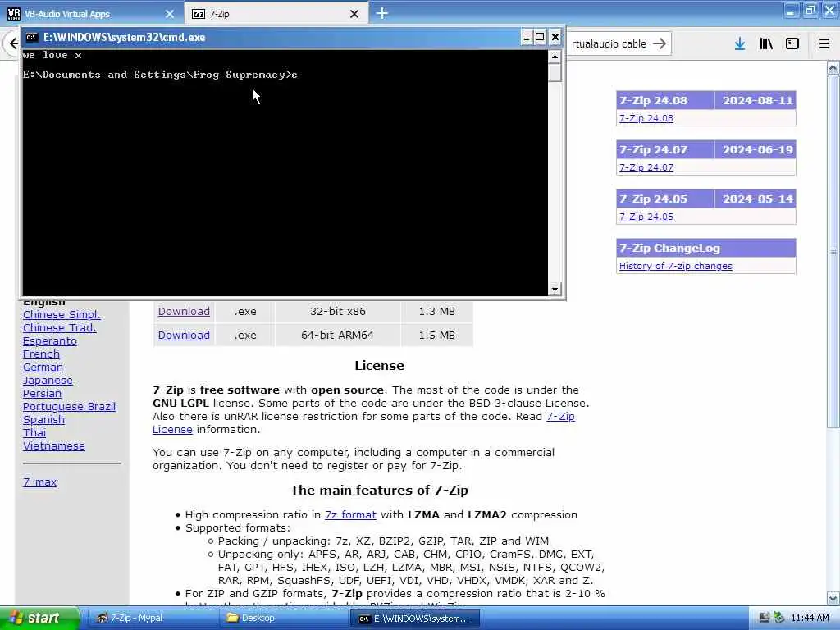840x630 pixels.
Task: Select the 7-Zip browser tab
Action: pos(276,14)
